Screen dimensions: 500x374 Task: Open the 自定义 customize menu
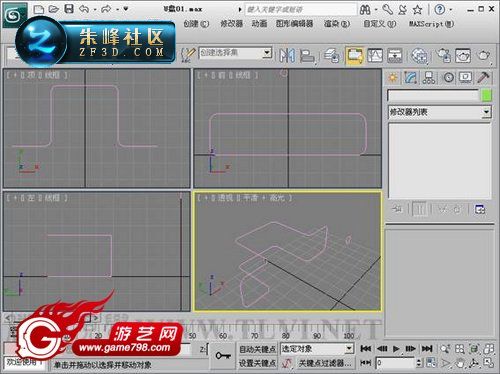click(379, 24)
